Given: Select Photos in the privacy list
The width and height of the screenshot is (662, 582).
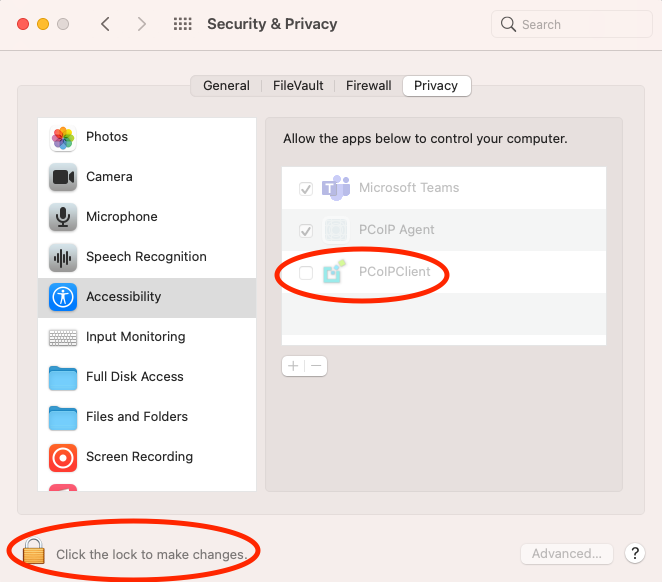Looking at the screenshot, I should (147, 137).
